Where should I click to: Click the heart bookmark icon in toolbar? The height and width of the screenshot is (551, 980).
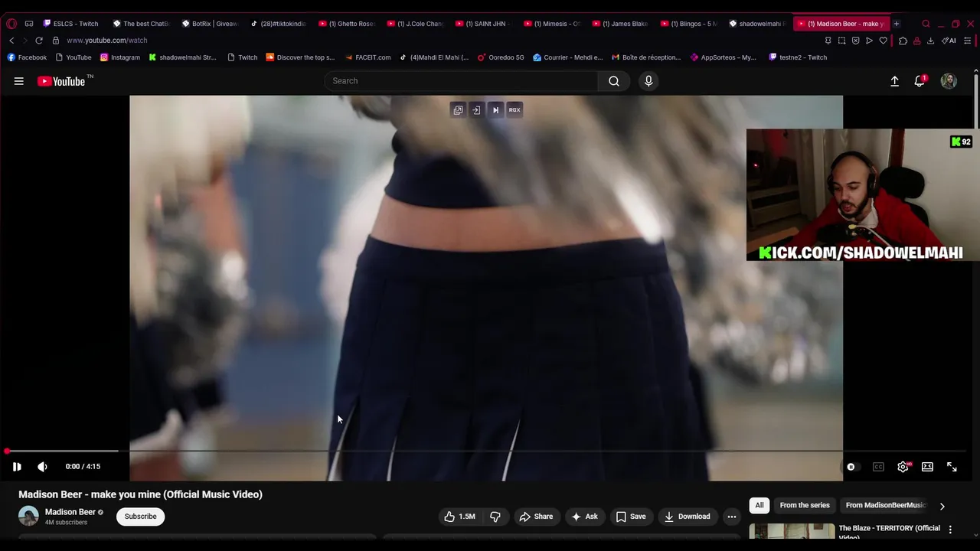pyautogui.click(x=883, y=41)
